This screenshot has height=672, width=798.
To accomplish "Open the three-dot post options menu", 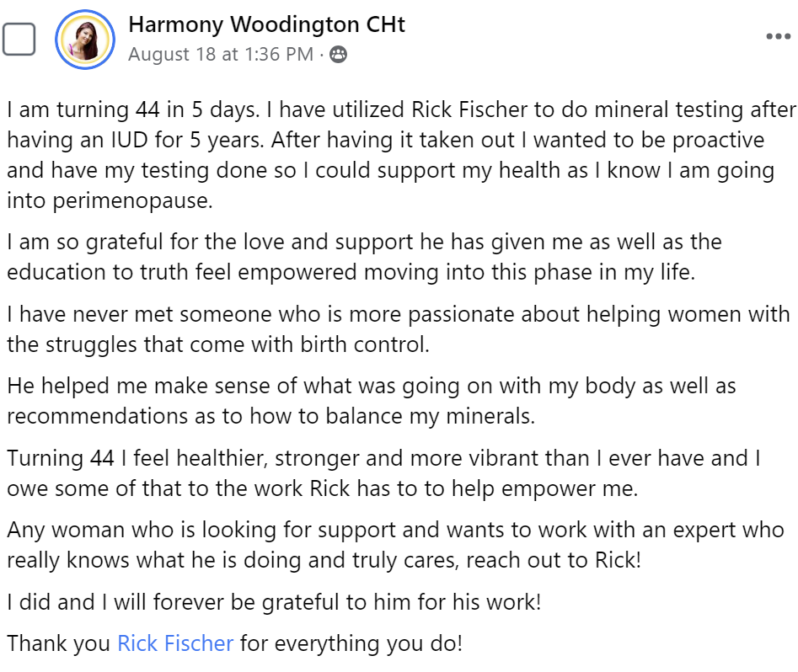I will click(777, 37).
